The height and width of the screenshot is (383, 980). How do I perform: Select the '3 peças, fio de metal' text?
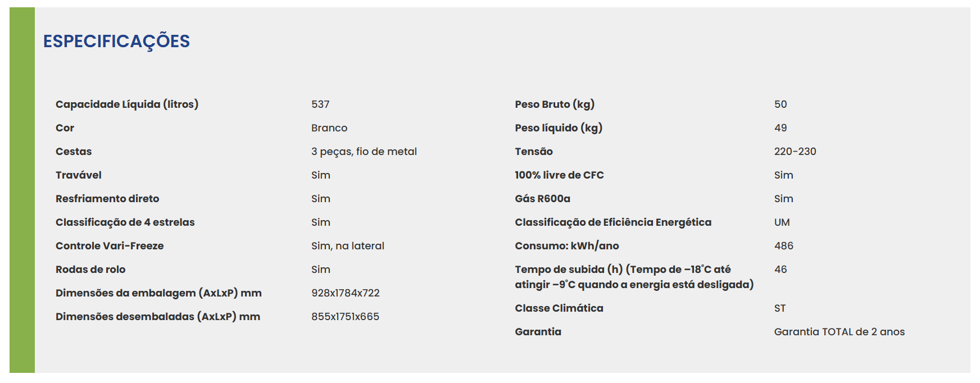pyautogui.click(x=364, y=152)
